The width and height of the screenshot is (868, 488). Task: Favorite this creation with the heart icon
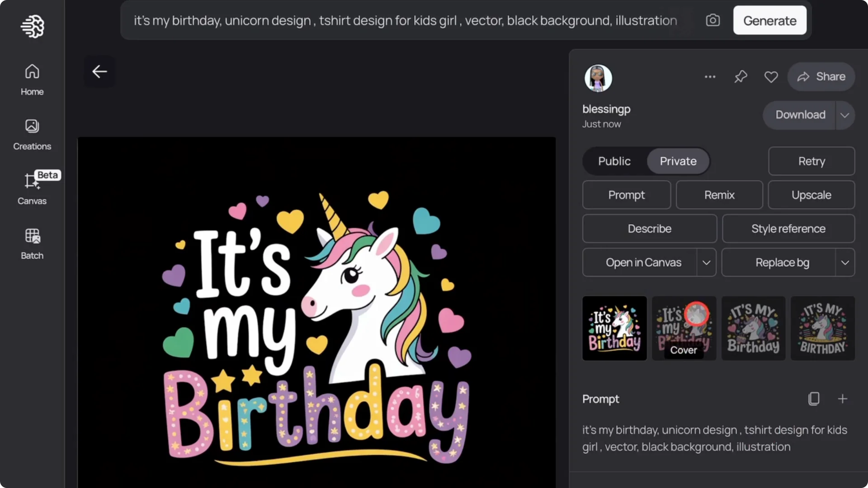pyautogui.click(x=771, y=76)
